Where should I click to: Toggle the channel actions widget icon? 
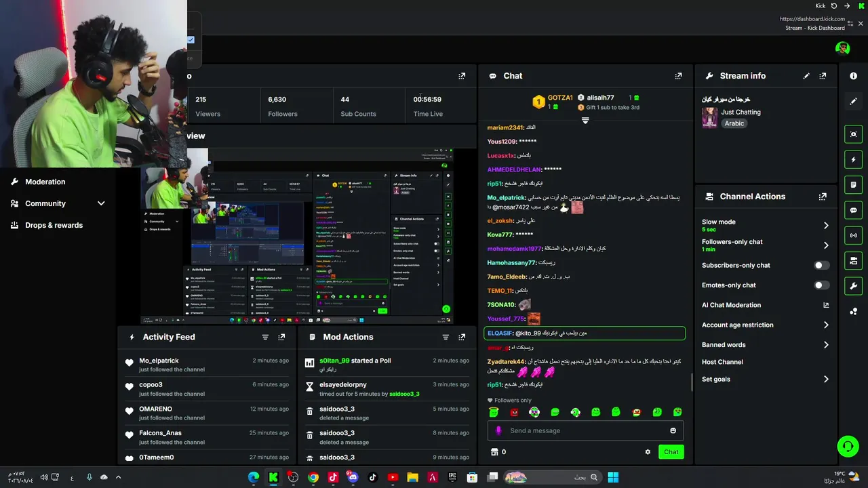pos(853,260)
